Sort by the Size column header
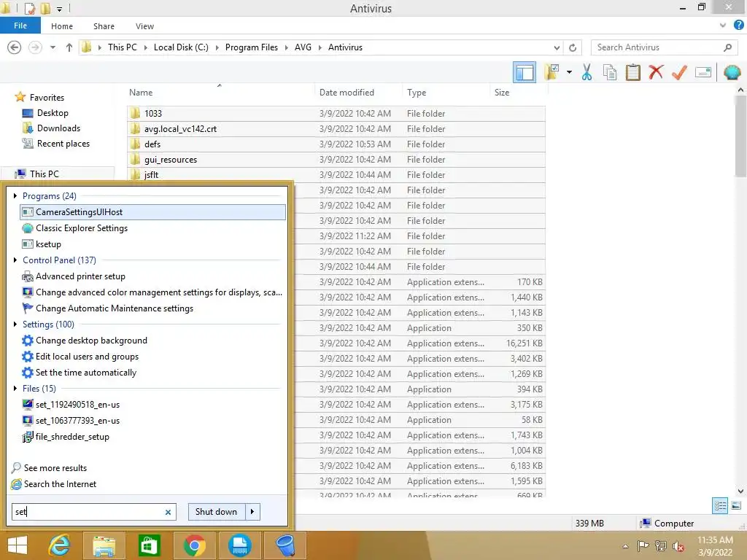The image size is (747, 560). click(x=501, y=93)
